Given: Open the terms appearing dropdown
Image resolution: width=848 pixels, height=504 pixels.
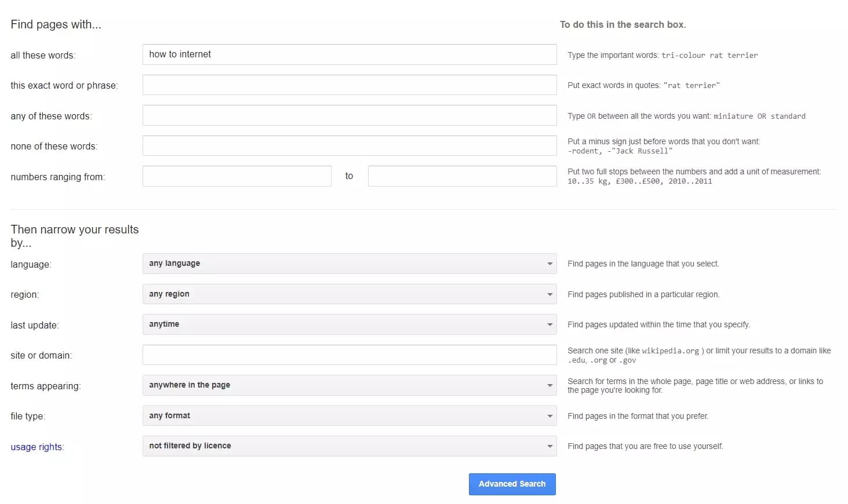Looking at the screenshot, I should click(349, 385).
